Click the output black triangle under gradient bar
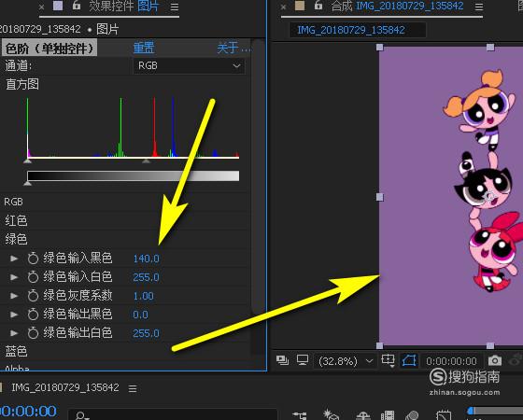 [x=28, y=183]
